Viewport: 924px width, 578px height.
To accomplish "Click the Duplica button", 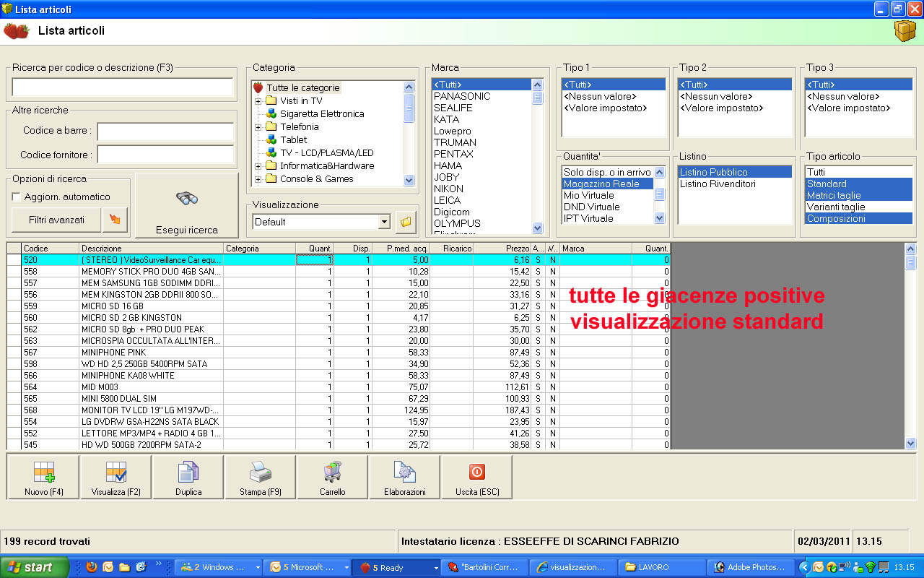I will (x=188, y=478).
